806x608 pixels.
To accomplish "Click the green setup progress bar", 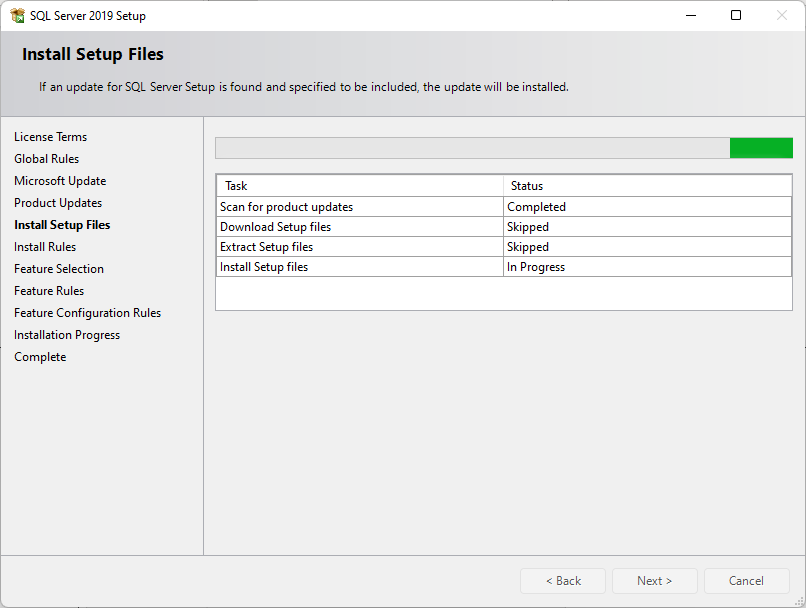I will 504,148.
